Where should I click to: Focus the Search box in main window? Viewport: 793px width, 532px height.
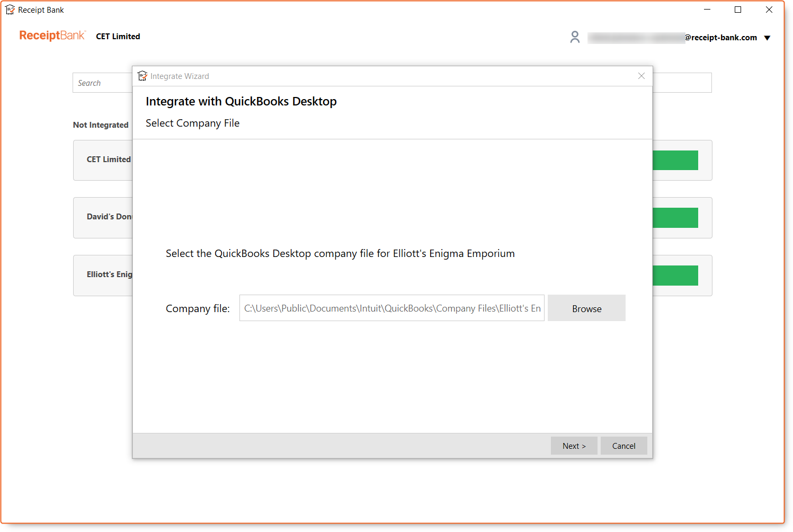pyautogui.click(x=102, y=83)
